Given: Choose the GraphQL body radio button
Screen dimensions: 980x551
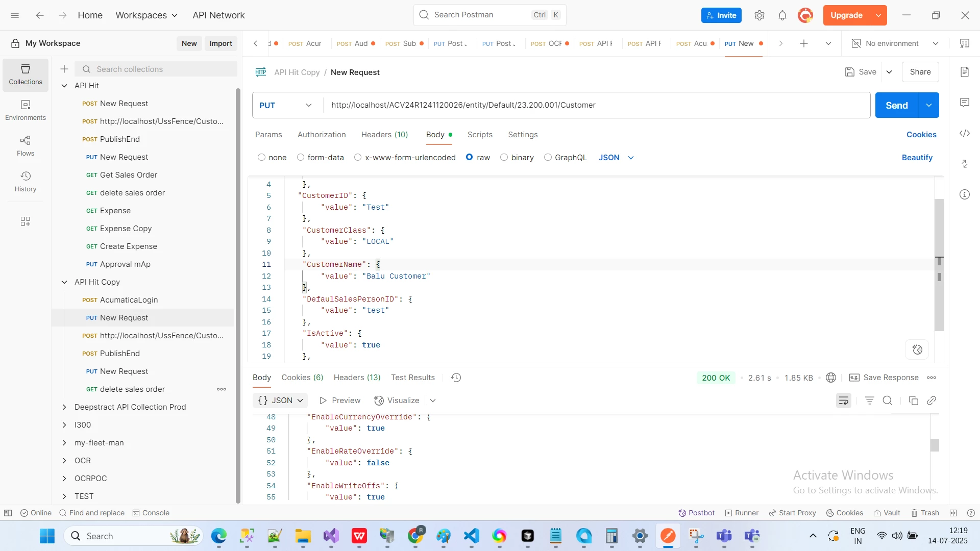Looking at the screenshot, I should [x=548, y=158].
